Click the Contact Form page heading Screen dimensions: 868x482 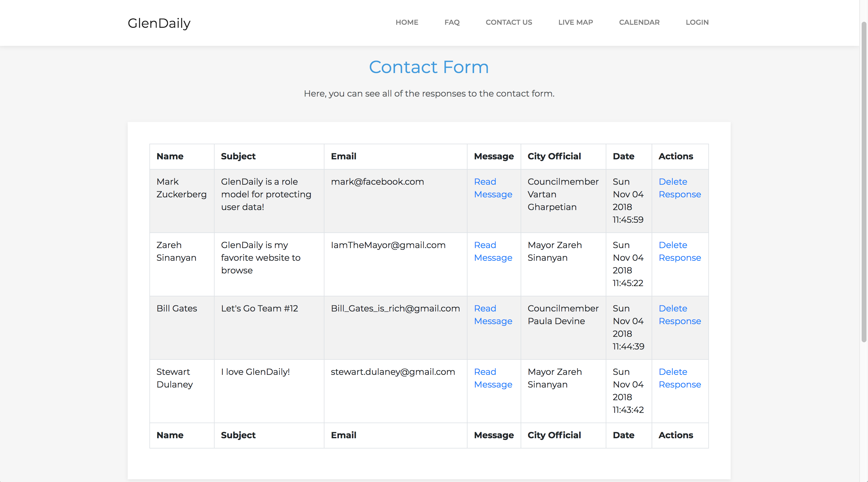click(x=429, y=67)
